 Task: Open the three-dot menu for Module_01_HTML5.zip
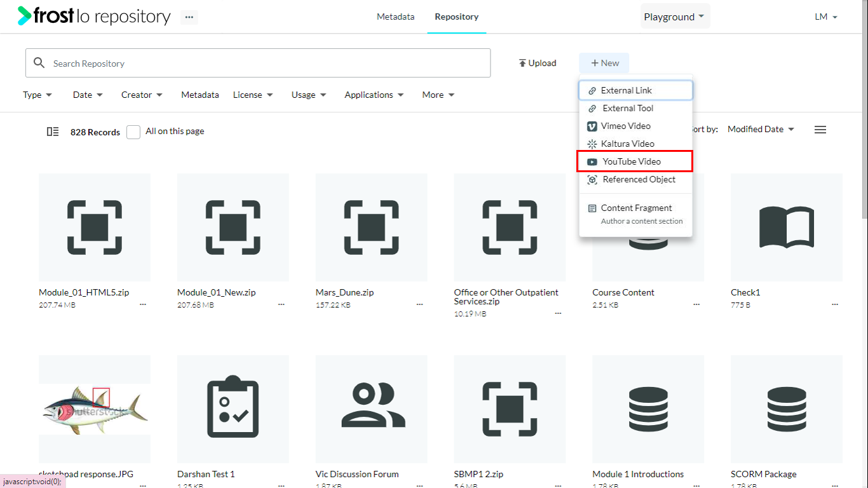tap(143, 304)
